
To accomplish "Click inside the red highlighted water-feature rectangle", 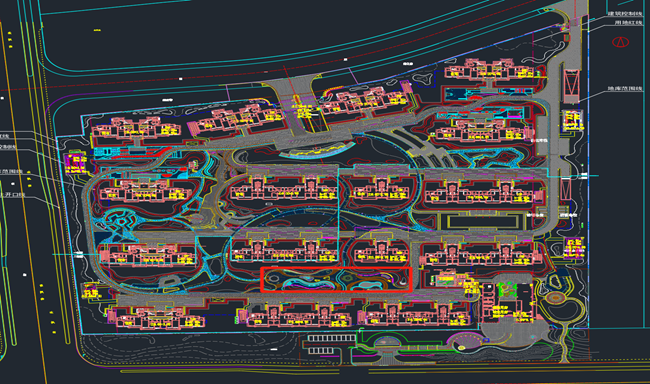I will pyautogui.click(x=336, y=279).
